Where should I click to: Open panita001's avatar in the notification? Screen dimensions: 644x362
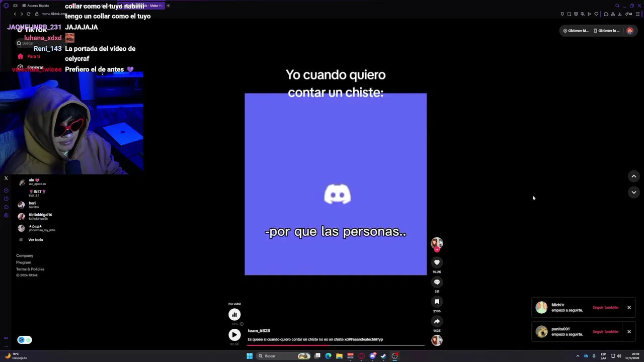point(541,332)
